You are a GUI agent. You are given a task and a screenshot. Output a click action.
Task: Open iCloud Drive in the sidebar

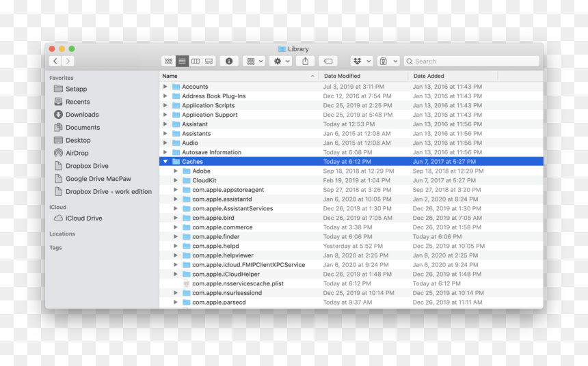point(83,218)
